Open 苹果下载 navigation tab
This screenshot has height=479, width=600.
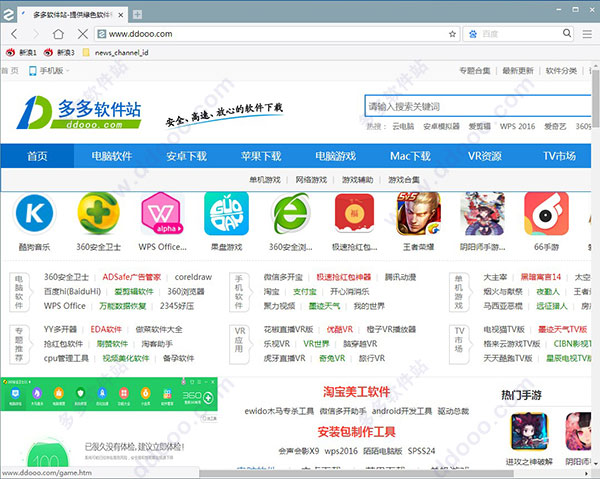pyautogui.click(x=261, y=156)
